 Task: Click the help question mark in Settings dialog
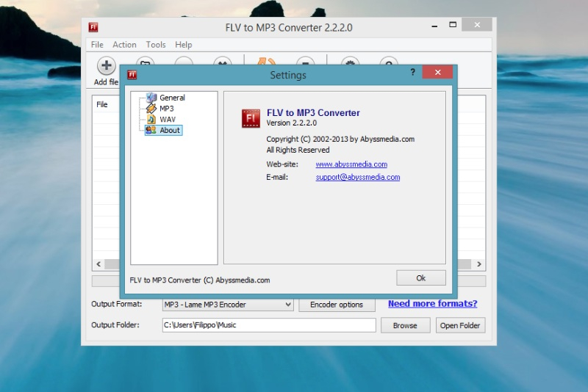[412, 72]
